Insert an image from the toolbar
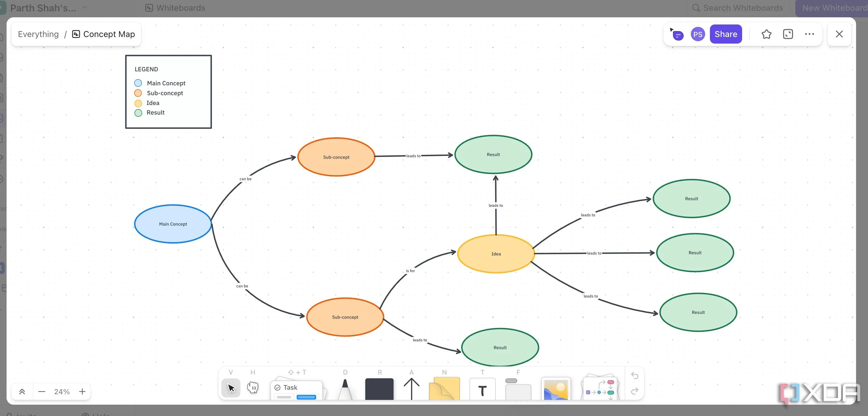868x416 pixels. (556, 389)
